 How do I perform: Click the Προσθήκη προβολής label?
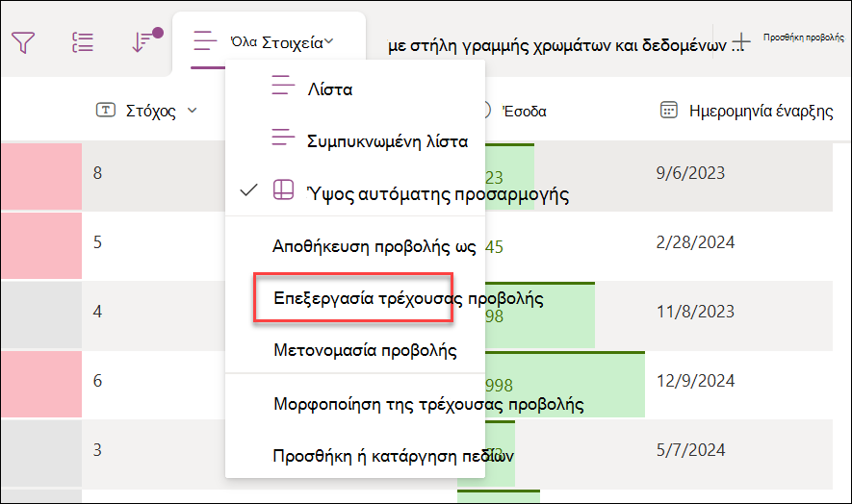pos(804,38)
